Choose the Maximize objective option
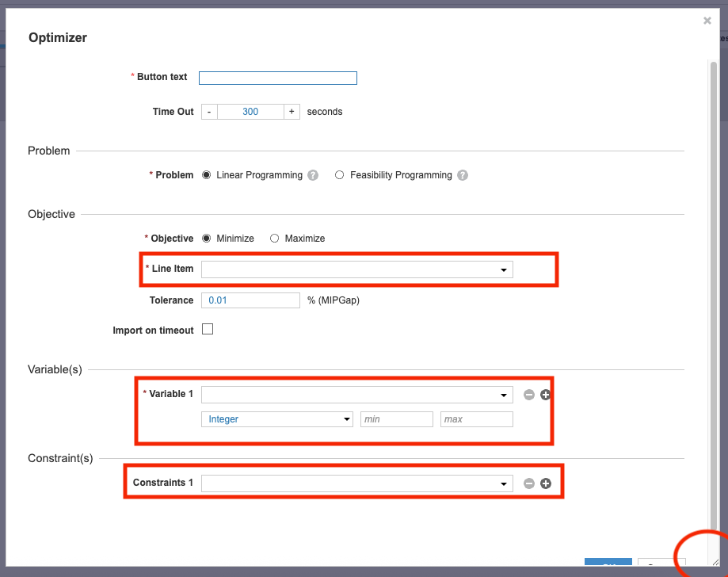Viewport: 728px width, 577px height. [x=274, y=239]
